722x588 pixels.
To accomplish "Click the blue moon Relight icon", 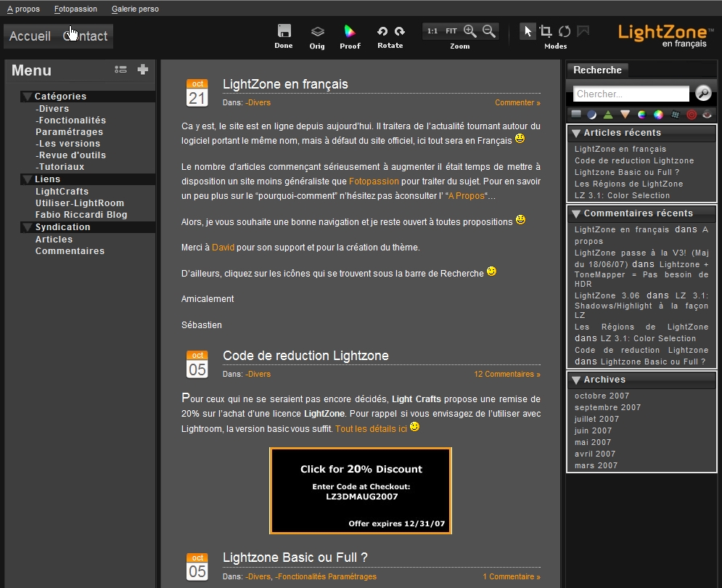I will pos(591,115).
